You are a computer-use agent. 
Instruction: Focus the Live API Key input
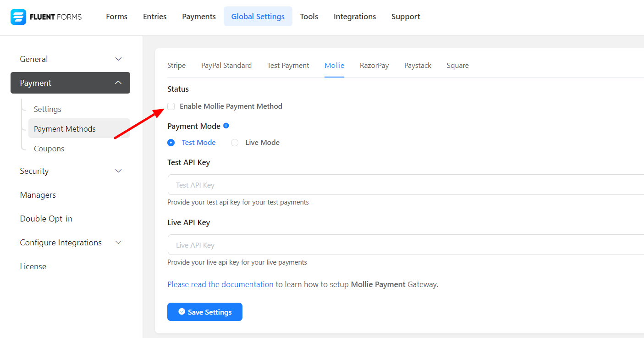coord(403,245)
